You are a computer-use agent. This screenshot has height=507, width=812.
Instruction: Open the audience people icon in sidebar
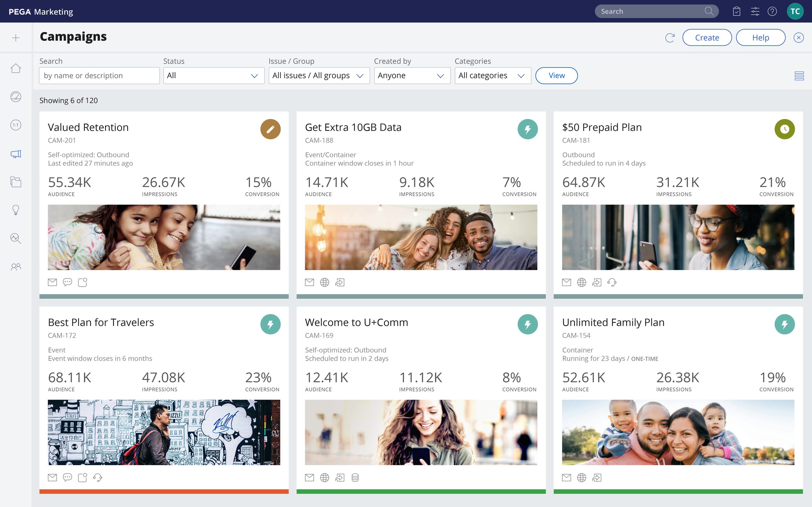(x=16, y=267)
